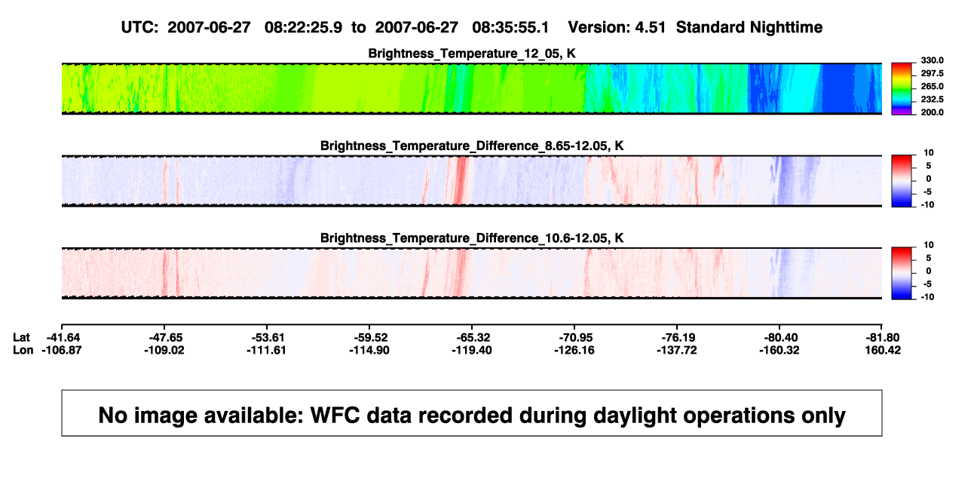Click colorbar value 330.0

(932, 61)
